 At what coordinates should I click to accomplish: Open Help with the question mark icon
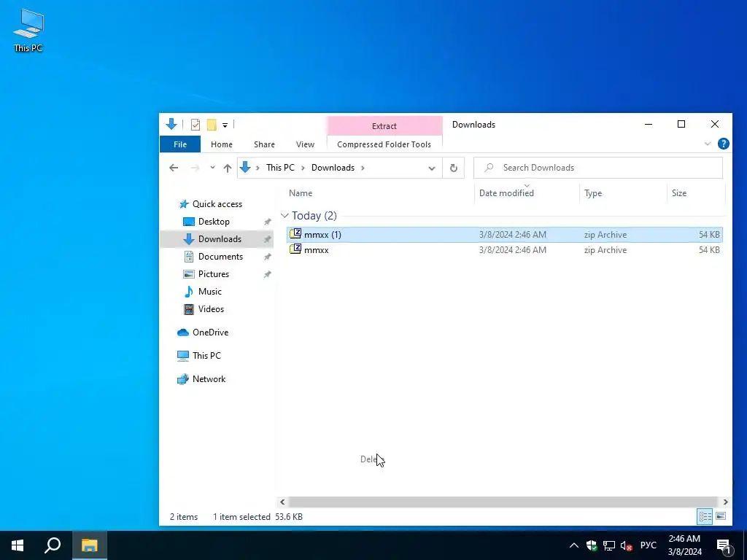click(x=723, y=144)
